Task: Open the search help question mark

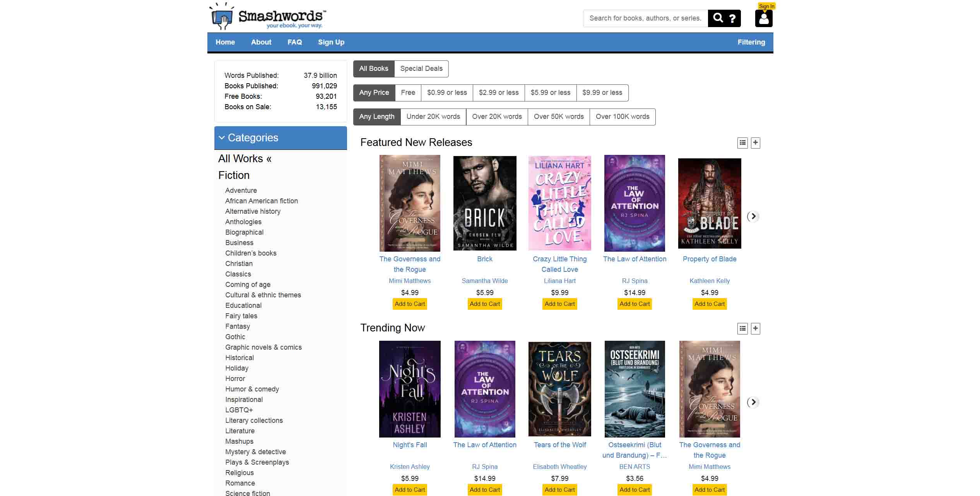Action: (732, 18)
